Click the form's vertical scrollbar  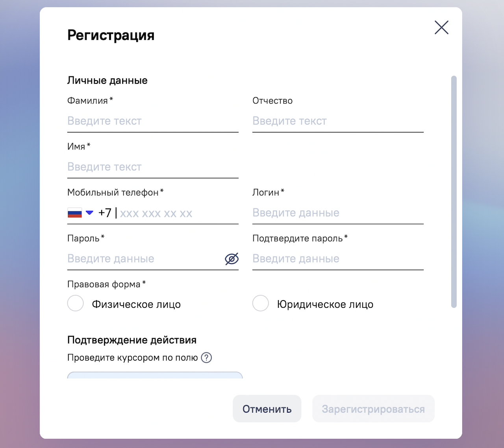(x=454, y=192)
